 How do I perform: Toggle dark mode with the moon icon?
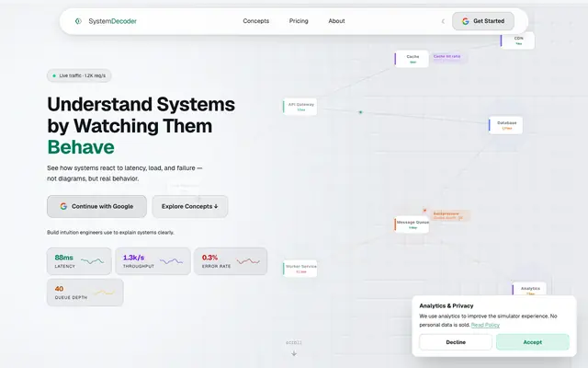click(443, 21)
